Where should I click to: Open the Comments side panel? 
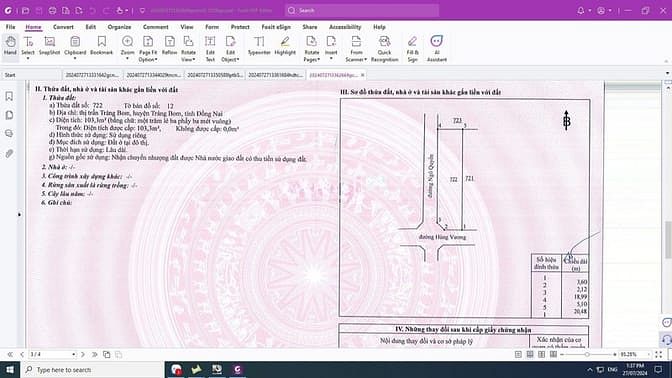pyautogui.click(x=9, y=134)
